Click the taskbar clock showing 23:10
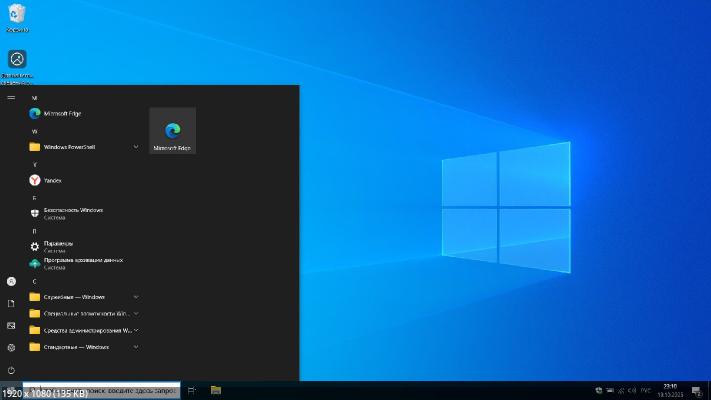This screenshot has width=711, height=400. coord(669,390)
